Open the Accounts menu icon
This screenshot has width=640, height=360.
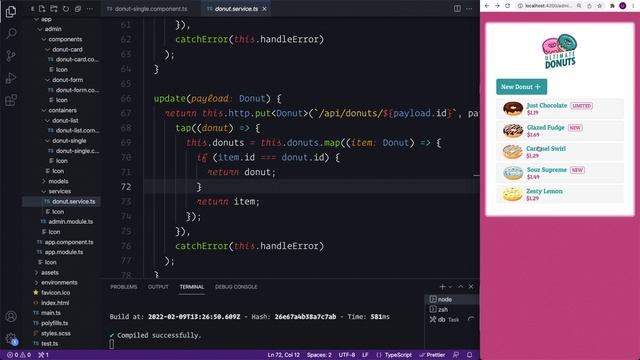tap(11, 316)
